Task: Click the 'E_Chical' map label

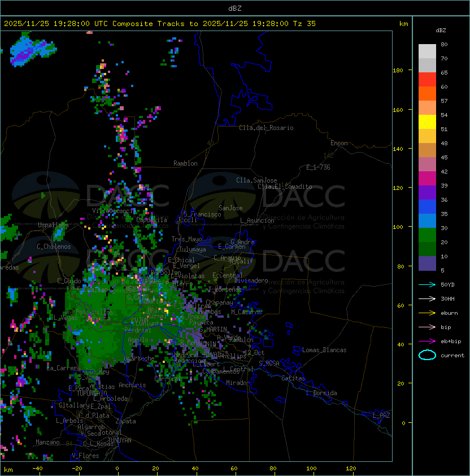Action: coord(181,260)
